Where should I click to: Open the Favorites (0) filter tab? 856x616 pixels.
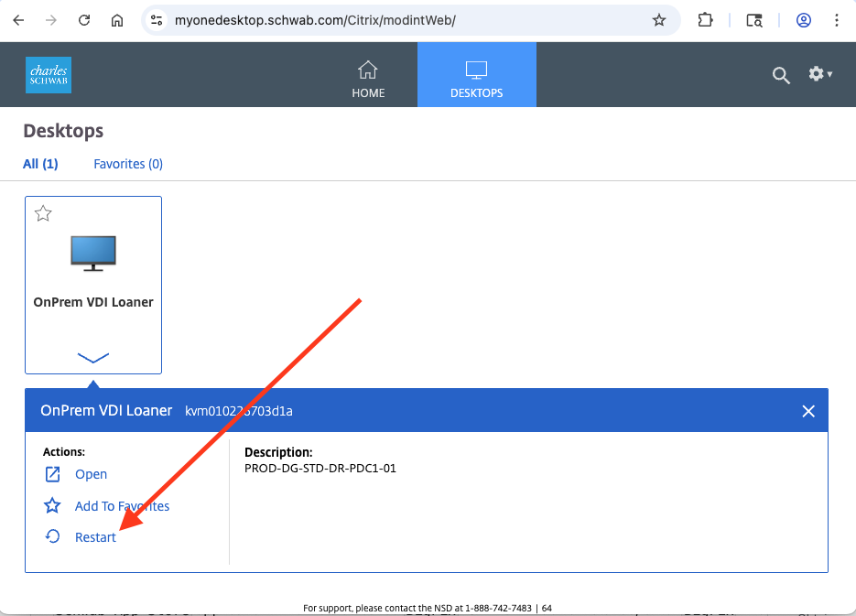pyautogui.click(x=127, y=163)
